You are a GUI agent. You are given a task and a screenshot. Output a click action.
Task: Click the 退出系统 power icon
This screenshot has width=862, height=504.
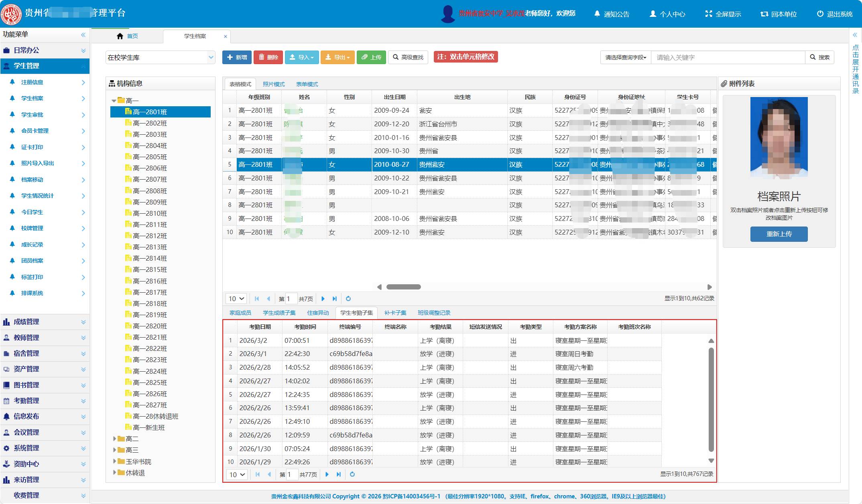point(820,14)
